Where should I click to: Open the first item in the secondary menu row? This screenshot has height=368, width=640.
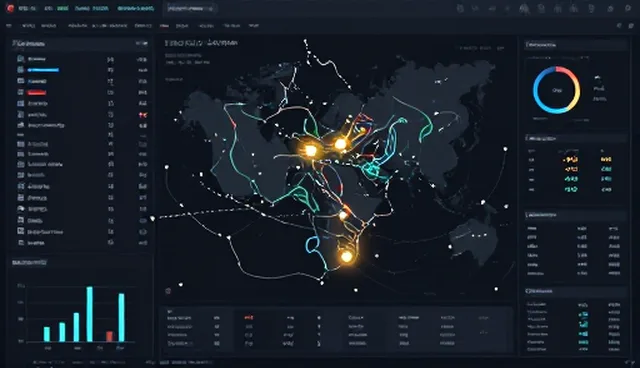coord(9,26)
